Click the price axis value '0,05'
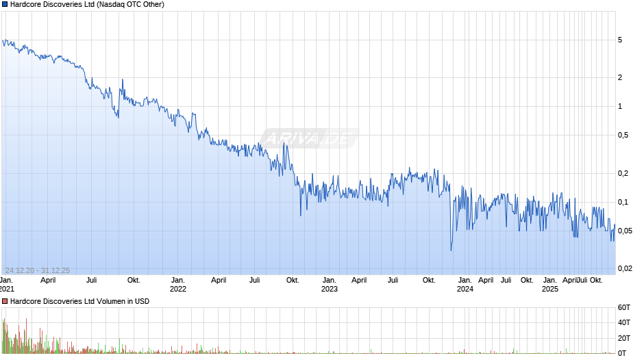This screenshot has width=644, height=360. (x=625, y=231)
